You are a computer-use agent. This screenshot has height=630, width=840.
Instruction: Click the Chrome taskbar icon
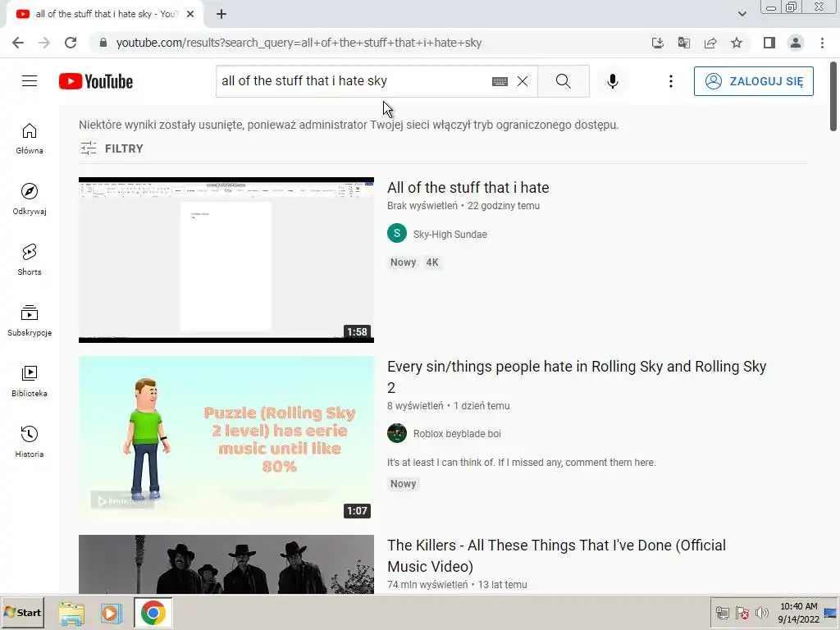click(153, 613)
